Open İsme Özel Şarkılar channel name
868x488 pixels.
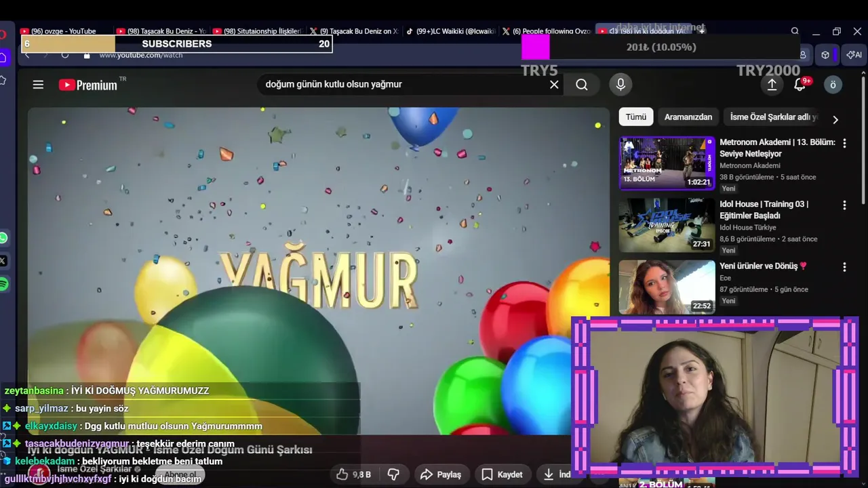94,469
